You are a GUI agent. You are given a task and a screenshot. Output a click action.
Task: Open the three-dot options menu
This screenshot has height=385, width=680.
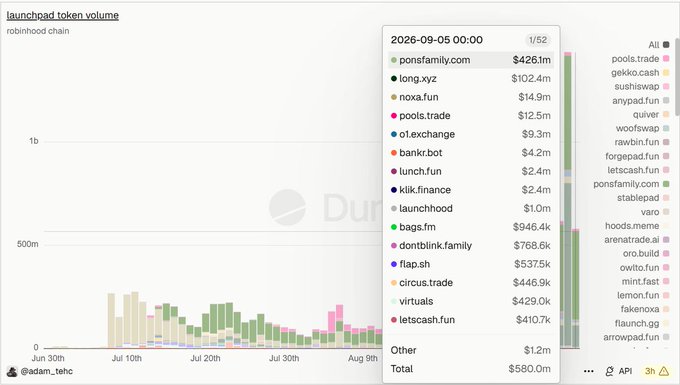pyautogui.click(x=588, y=371)
